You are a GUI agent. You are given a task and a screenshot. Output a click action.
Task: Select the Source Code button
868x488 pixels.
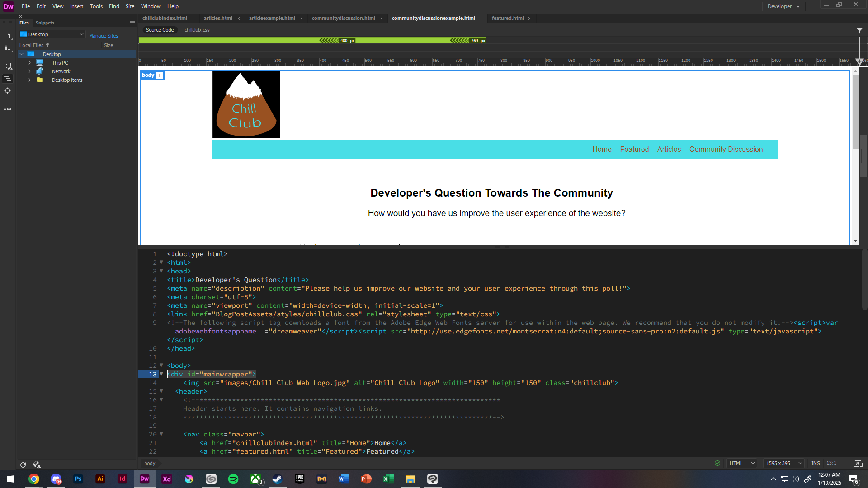click(x=160, y=30)
